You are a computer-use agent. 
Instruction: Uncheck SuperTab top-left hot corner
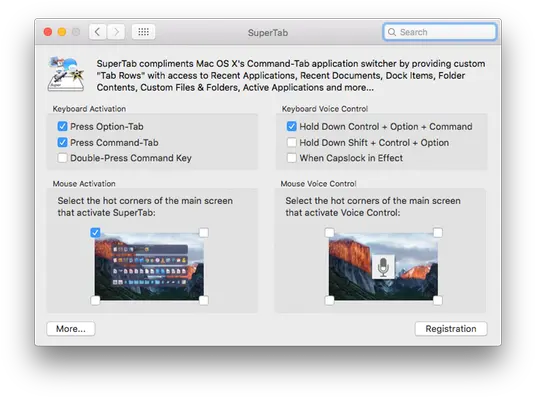[x=95, y=233]
